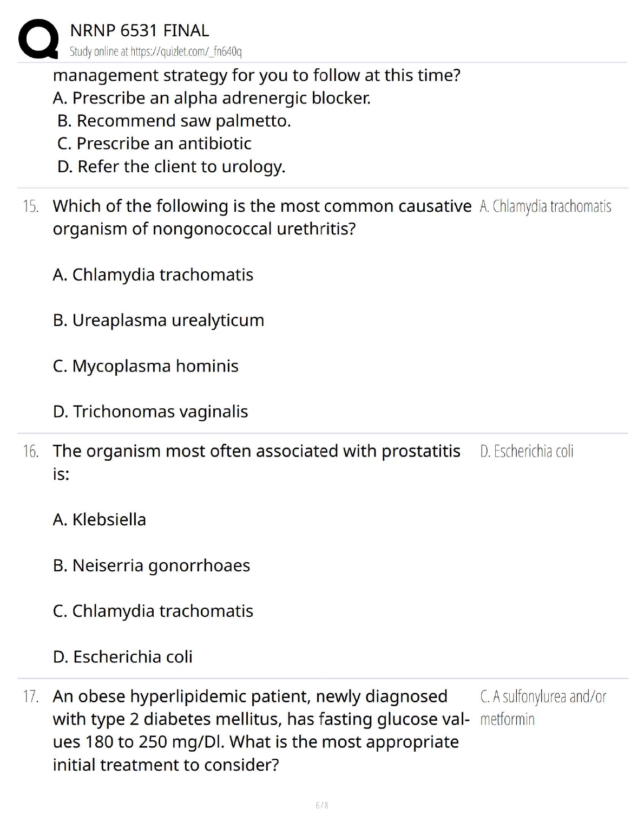The image size is (644, 834).
Task: Click the sulfonylurea and/or metformin answer
Action: [x=543, y=707]
